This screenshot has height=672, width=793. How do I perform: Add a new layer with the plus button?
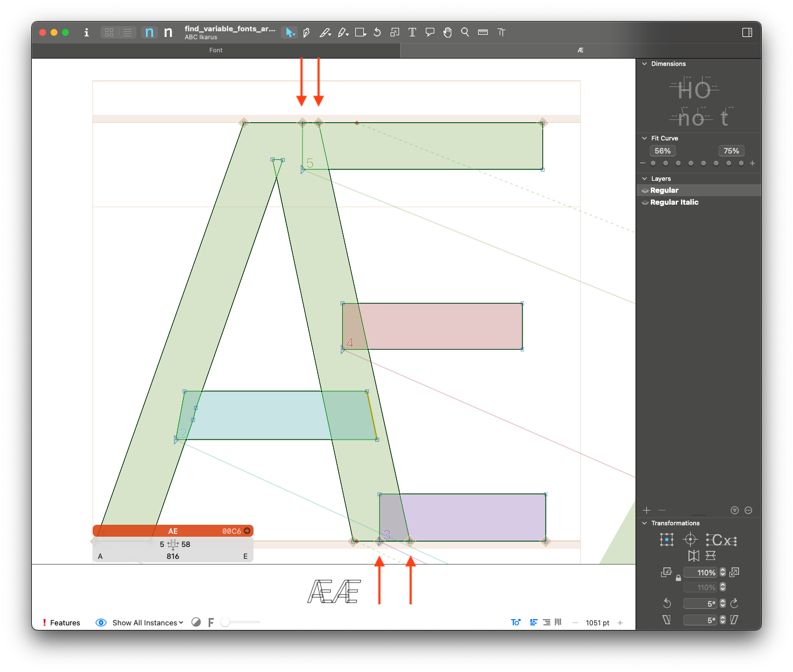click(x=646, y=510)
